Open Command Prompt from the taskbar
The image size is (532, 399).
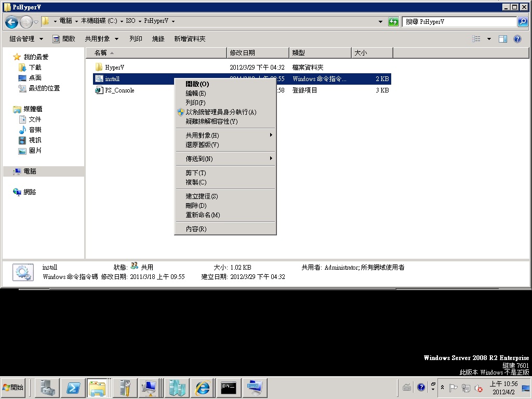click(229, 388)
